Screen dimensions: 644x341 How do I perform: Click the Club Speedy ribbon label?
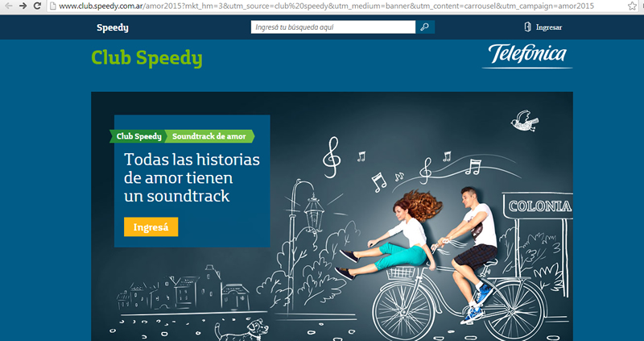click(138, 136)
